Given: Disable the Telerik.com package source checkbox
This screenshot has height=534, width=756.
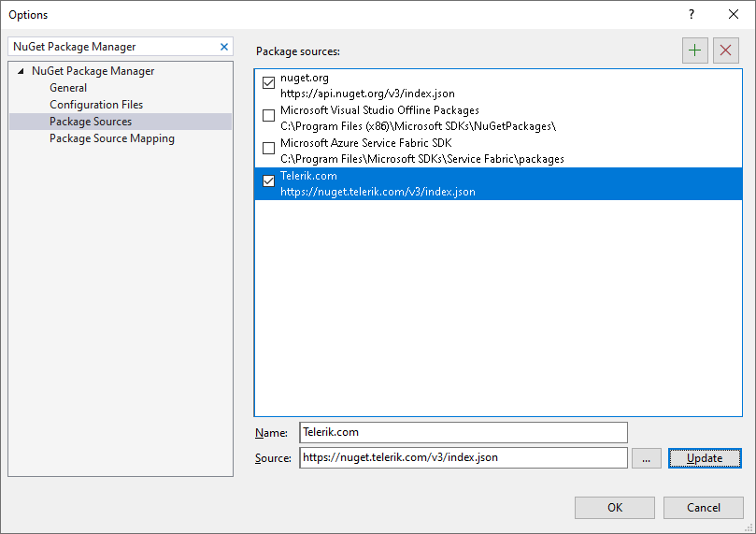Looking at the screenshot, I should tap(269, 181).
